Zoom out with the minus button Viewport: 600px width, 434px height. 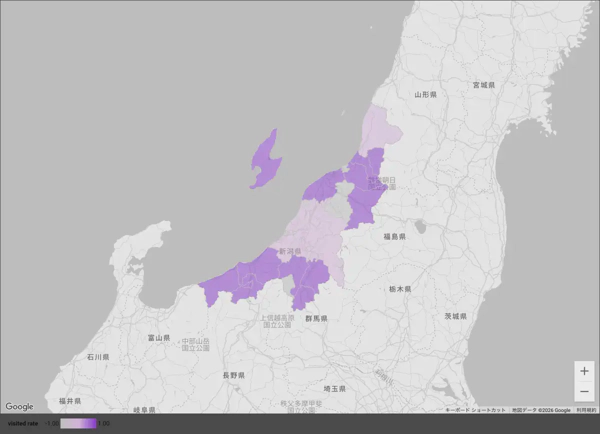(584, 391)
